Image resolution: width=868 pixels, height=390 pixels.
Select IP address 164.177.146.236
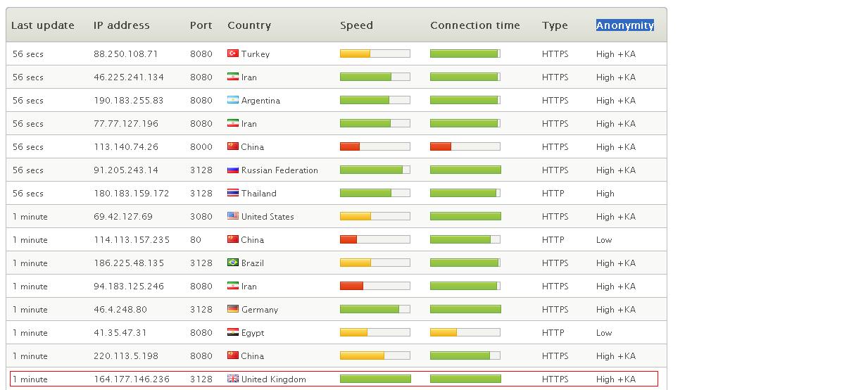pos(132,379)
